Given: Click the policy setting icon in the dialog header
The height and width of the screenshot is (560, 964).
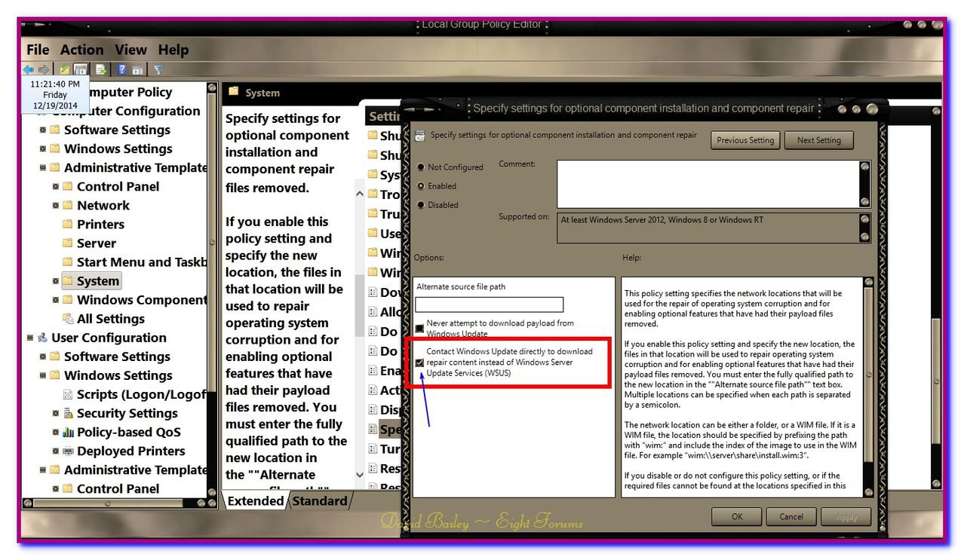Looking at the screenshot, I should [419, 136].
